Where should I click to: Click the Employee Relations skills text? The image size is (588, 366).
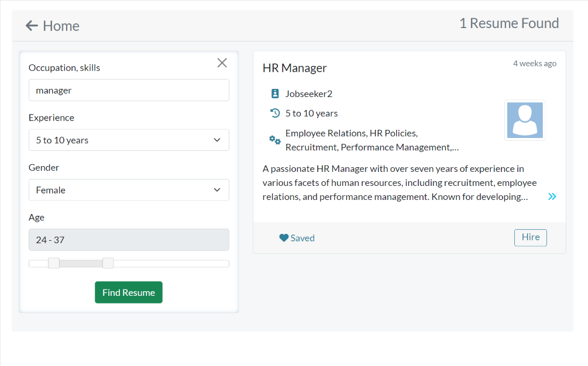pyautogui.click(x=372, y=140)
